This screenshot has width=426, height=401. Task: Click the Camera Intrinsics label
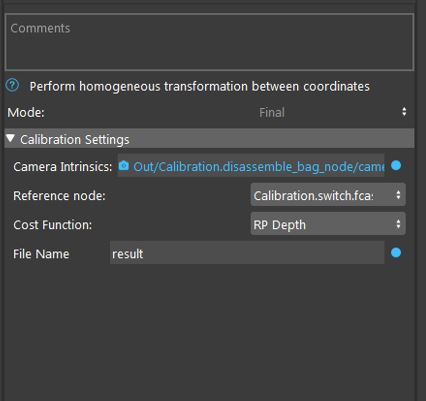(63, 166)
